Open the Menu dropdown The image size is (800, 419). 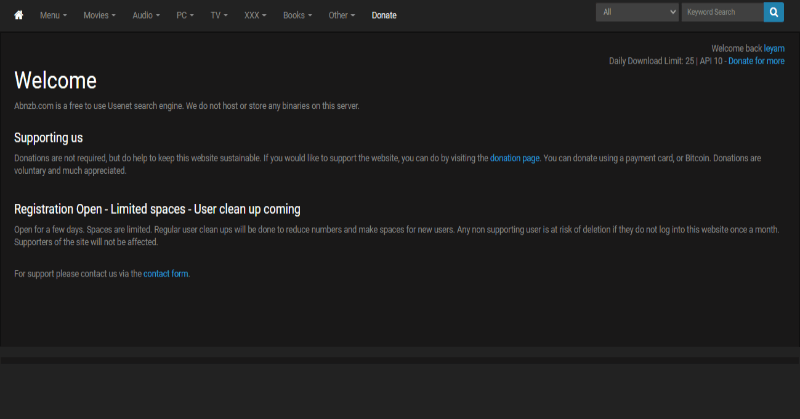53,16
